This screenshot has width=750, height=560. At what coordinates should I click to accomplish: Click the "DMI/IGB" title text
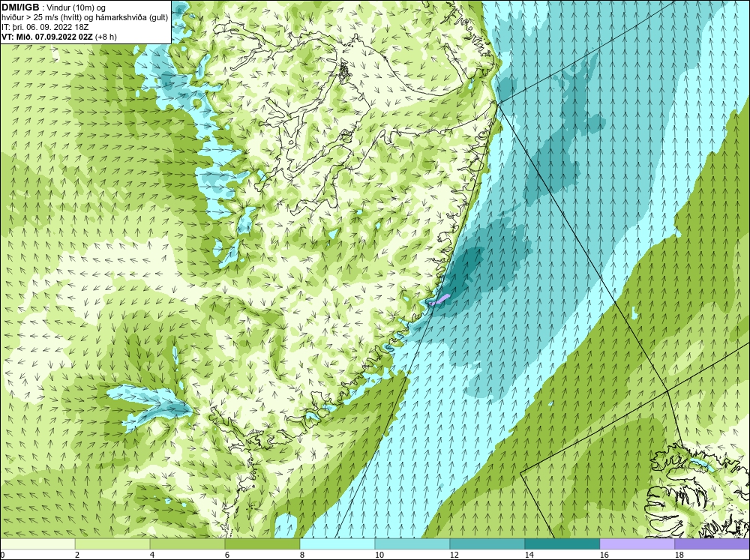tap(20, 7)
